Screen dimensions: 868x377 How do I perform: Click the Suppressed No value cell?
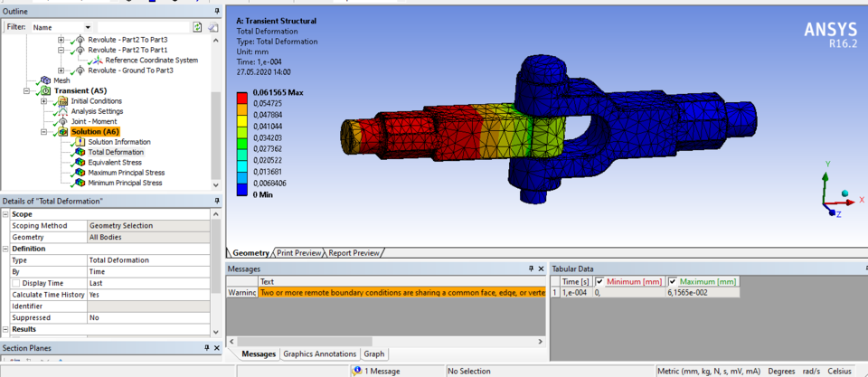click(149, 317)
